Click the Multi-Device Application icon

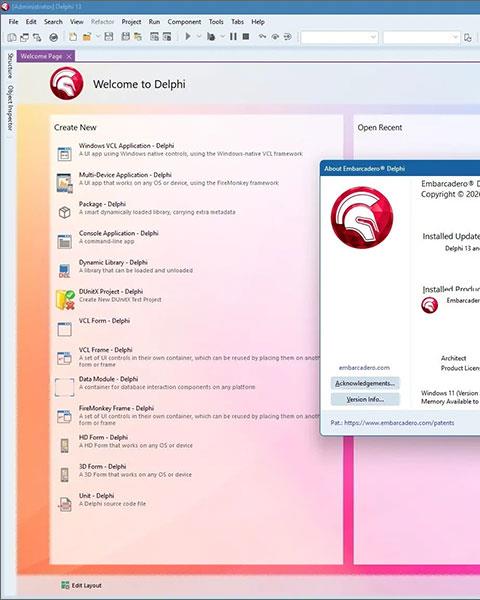[64, 183]
